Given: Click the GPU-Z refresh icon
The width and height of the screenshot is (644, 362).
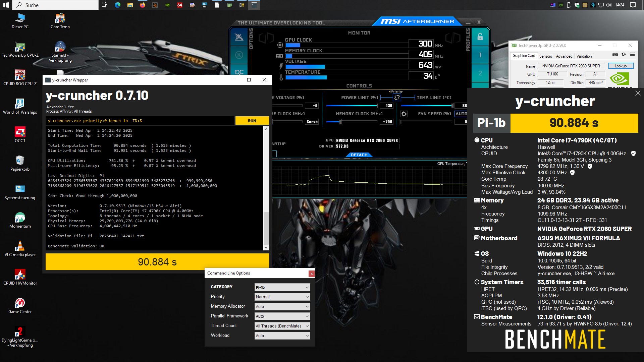Looking at the screenshot, I should click(x=624, y=54).
